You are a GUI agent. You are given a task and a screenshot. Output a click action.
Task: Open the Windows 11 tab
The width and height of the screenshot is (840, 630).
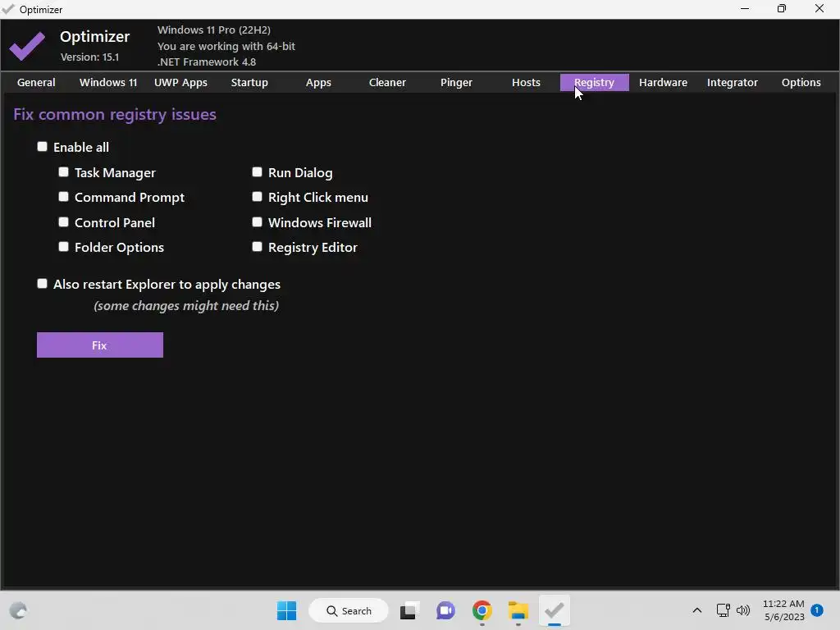[108, 83]
